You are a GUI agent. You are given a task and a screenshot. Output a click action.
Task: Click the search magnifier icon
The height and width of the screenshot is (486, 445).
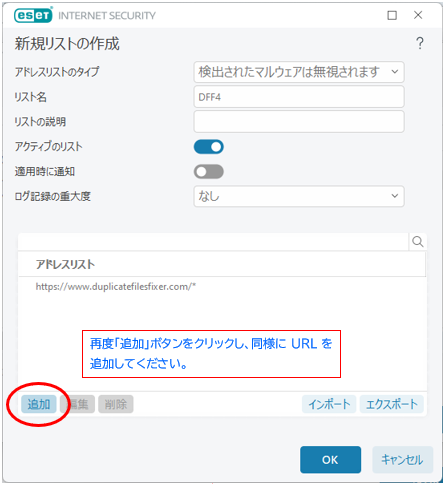417,241
